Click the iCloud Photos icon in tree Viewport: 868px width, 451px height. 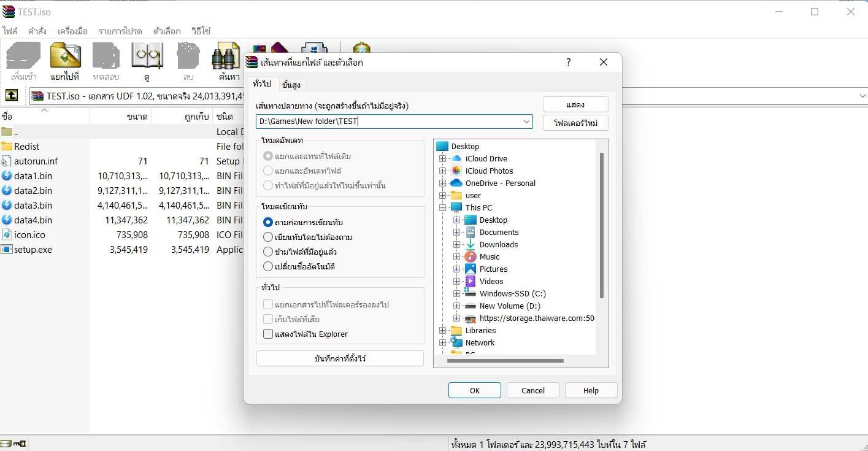click(456, 171)
